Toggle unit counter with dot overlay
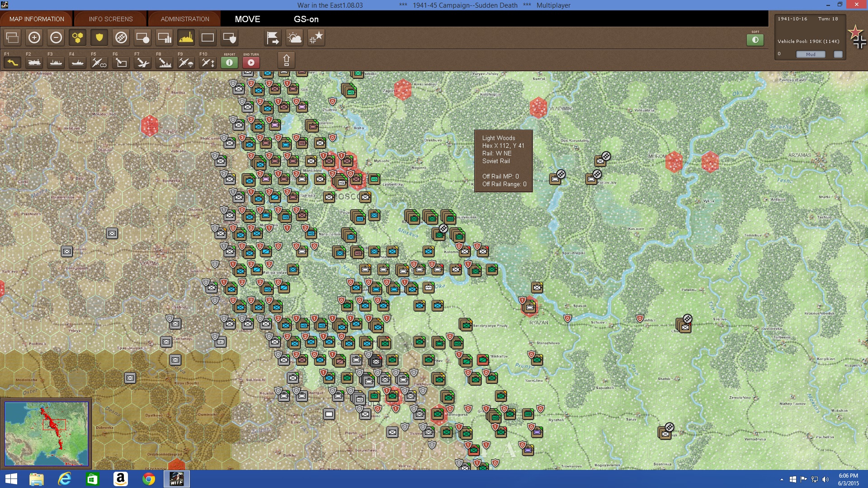Screen dimensions: 868x488 click(142, 38)
